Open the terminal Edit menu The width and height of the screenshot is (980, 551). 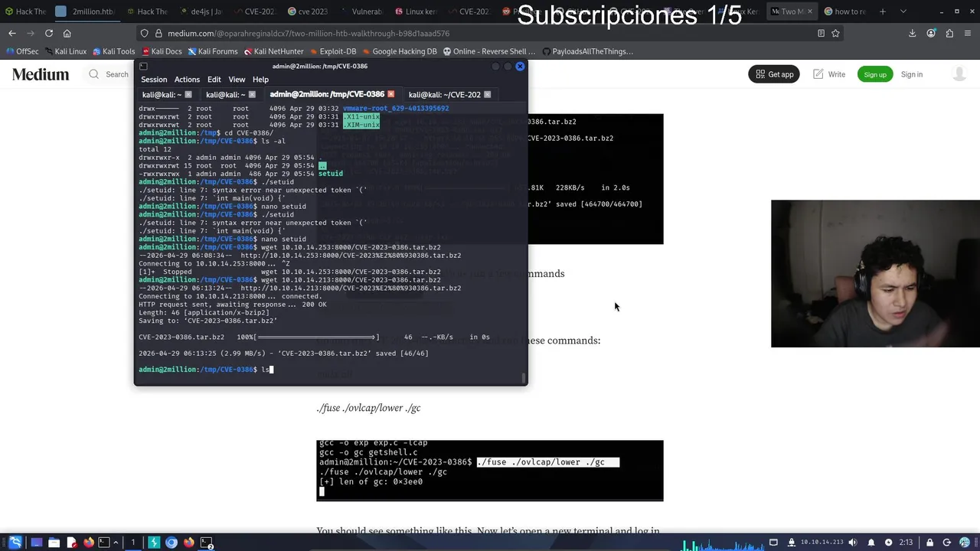(214, 80)
